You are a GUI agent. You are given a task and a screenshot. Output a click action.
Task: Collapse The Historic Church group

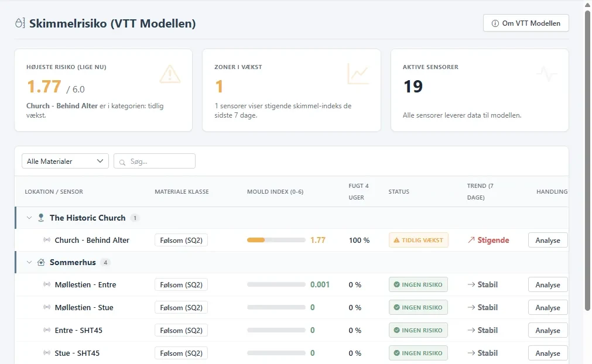[x=29, y=218]
